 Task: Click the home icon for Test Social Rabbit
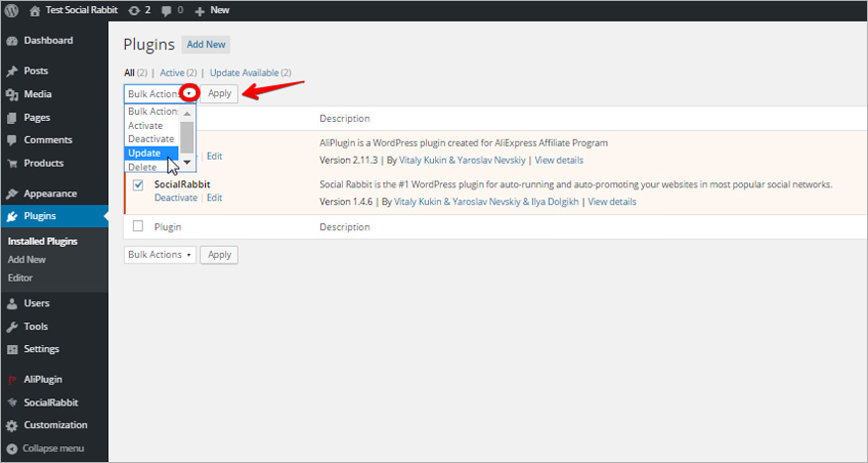point(35,11)
